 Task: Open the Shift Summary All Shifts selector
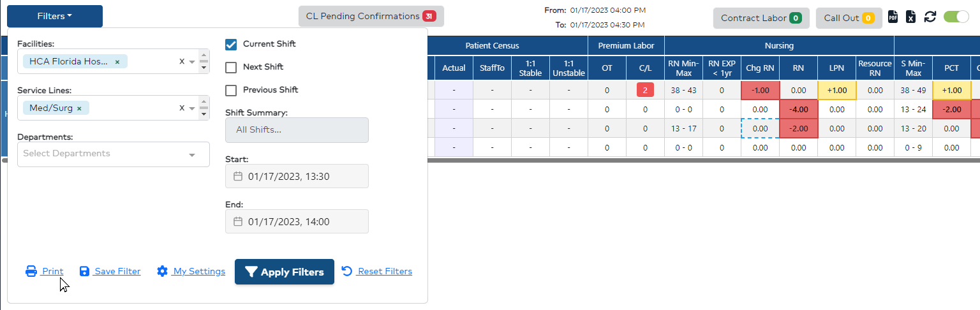pyautogui.click(x=297, y=130)
